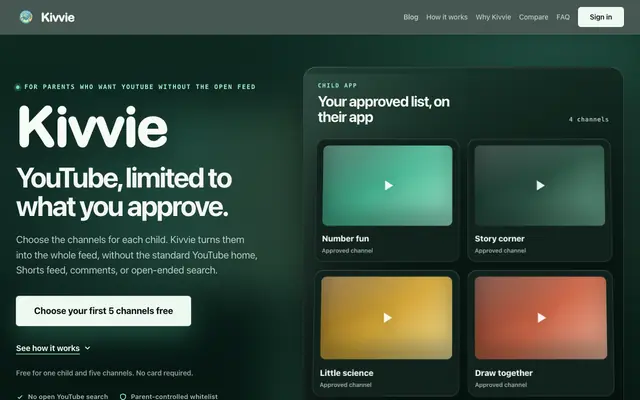Viewport: 640px width, 400px height.
Task: Click the Kivvie brand name in header
Action: point(58,18)
